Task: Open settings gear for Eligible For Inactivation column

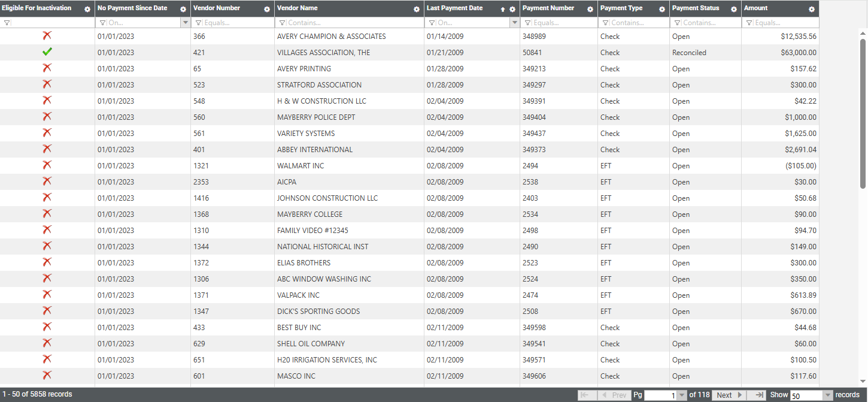Action: (87, 10)
